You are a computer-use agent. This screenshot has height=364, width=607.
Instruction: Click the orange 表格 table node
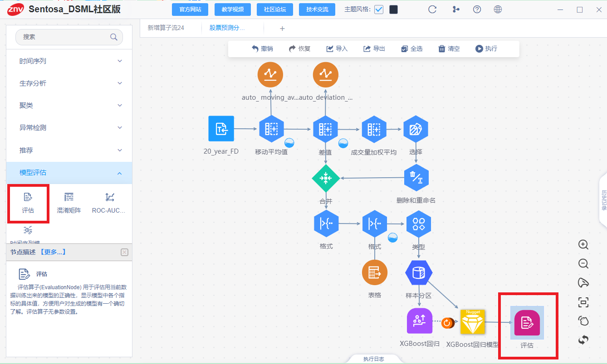point(375,272)
